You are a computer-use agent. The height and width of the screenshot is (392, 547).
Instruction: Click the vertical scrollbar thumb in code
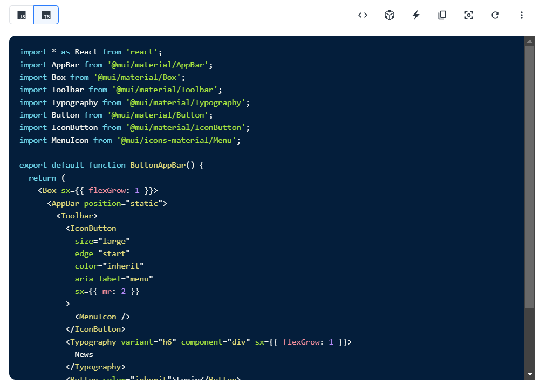530,177
